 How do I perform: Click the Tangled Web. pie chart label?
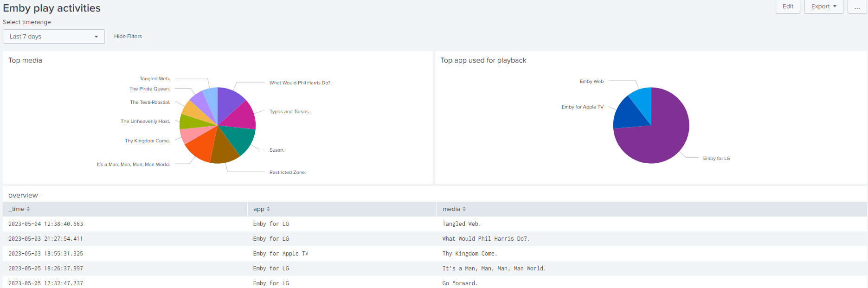pyautogui.click(x=155, y=79)
